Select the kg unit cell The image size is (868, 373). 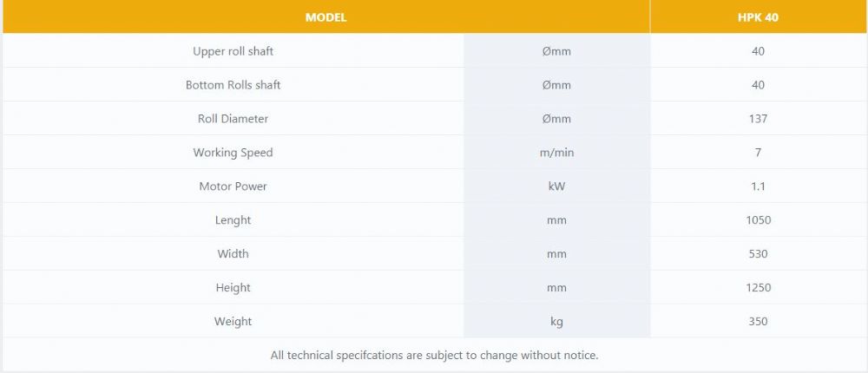pyautogui.click(x=556, y=321)
